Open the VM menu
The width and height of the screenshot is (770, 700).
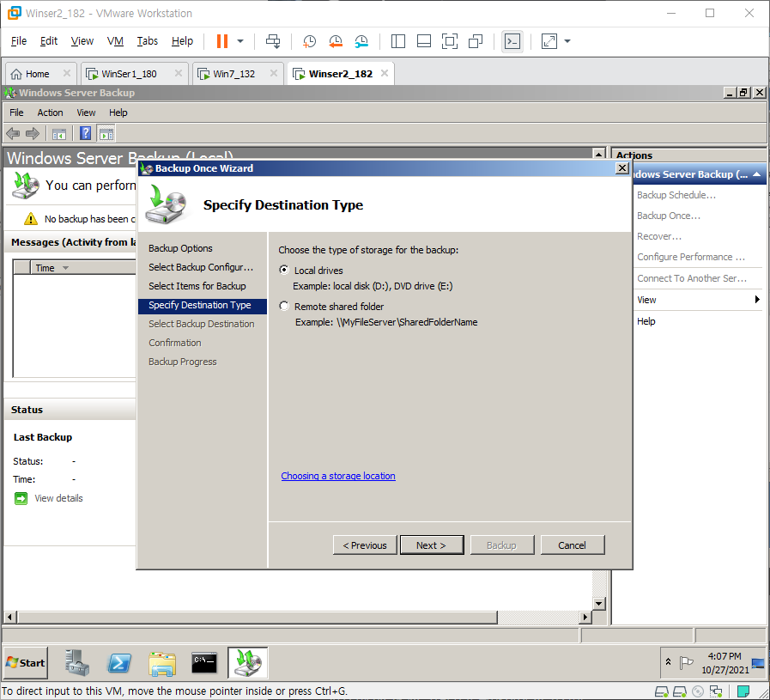tap(115, 40)
